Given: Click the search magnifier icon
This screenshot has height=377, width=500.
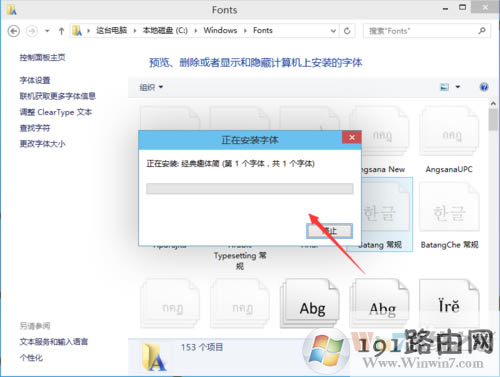Looking at the screenshot, I should (482, 31).
